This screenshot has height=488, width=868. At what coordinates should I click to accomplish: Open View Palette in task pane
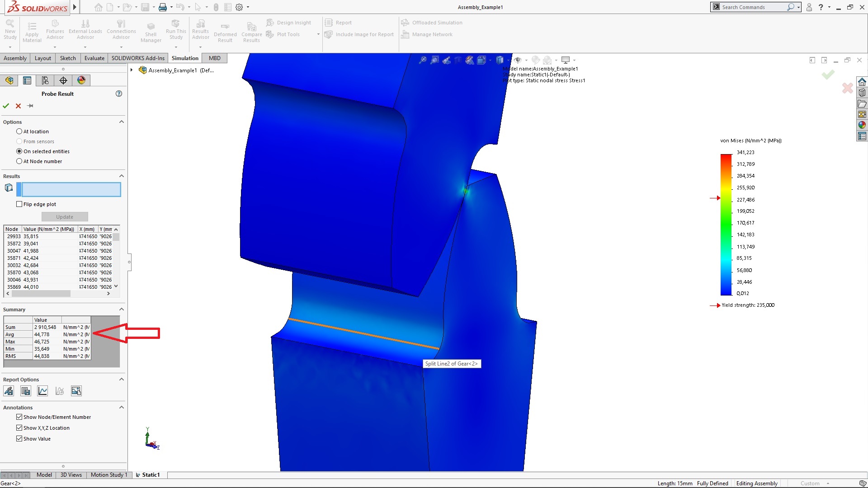tap(862, 114)
